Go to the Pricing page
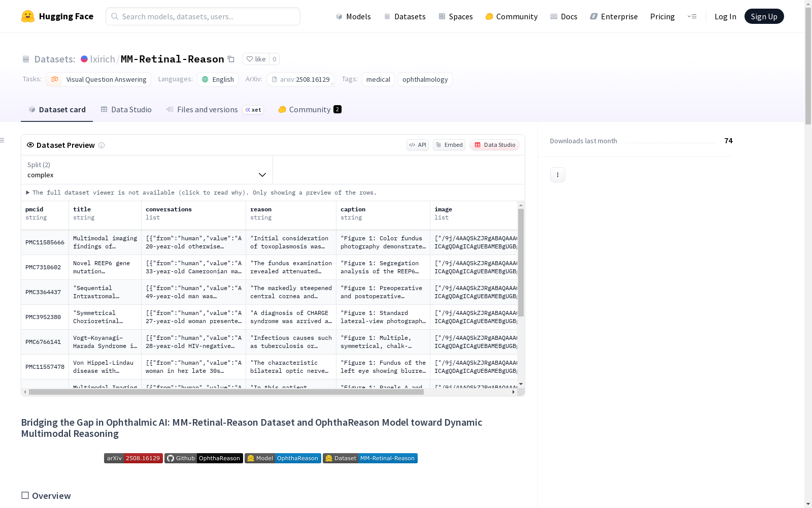 tap(662, 16)
